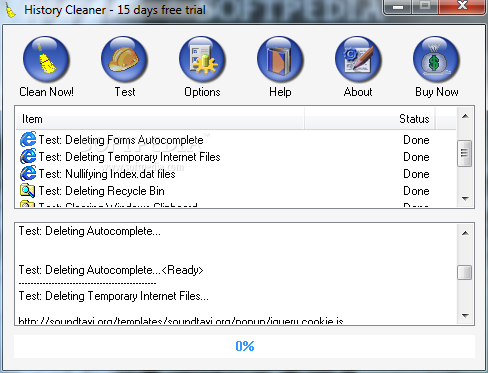This screenshot has height=373, width=488.
Task: Click log line 'Test: Deleting Autocomplete...<Ready>'
Action: pyautogui.click(x=111, y=270)
